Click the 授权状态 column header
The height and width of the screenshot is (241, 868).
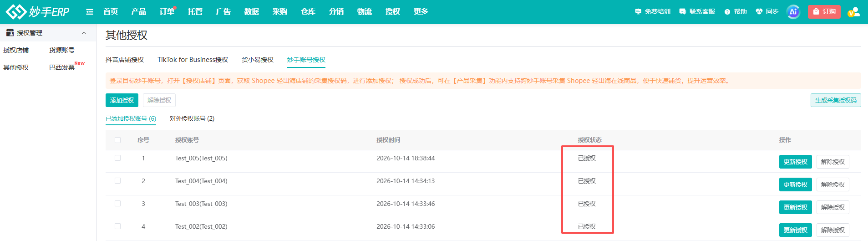[590, 140]
